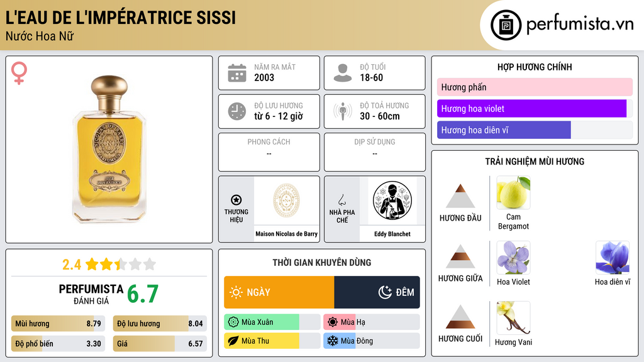Click the age range value 18-60

(371, 77)
